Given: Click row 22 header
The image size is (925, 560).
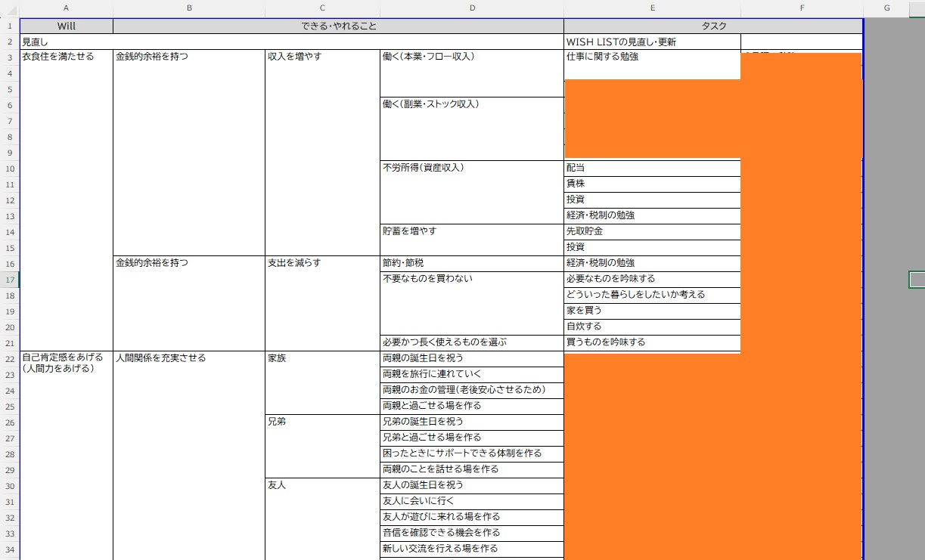Looking at the screenshot, I should coord(9,358).
